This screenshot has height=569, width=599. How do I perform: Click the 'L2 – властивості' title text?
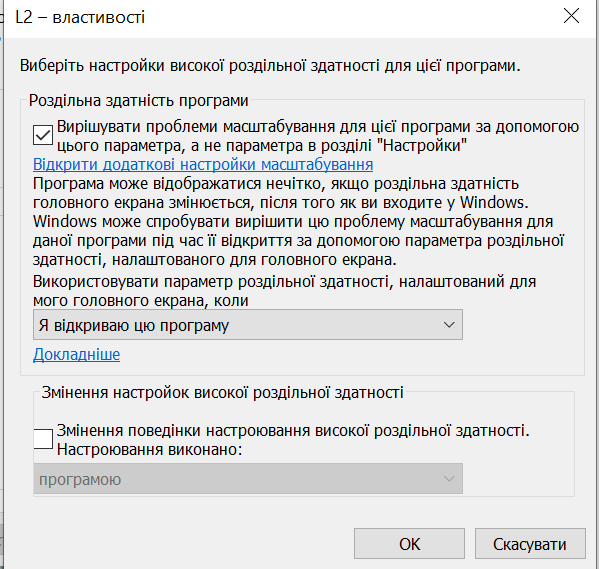pyautogui.click(x=80, y=17)
